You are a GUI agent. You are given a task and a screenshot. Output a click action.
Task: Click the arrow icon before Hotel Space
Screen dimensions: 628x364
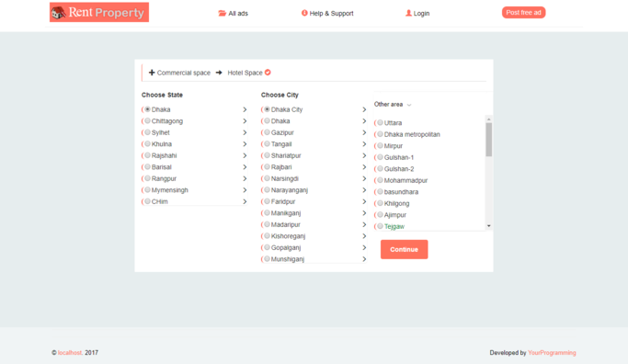coord(219,73)
